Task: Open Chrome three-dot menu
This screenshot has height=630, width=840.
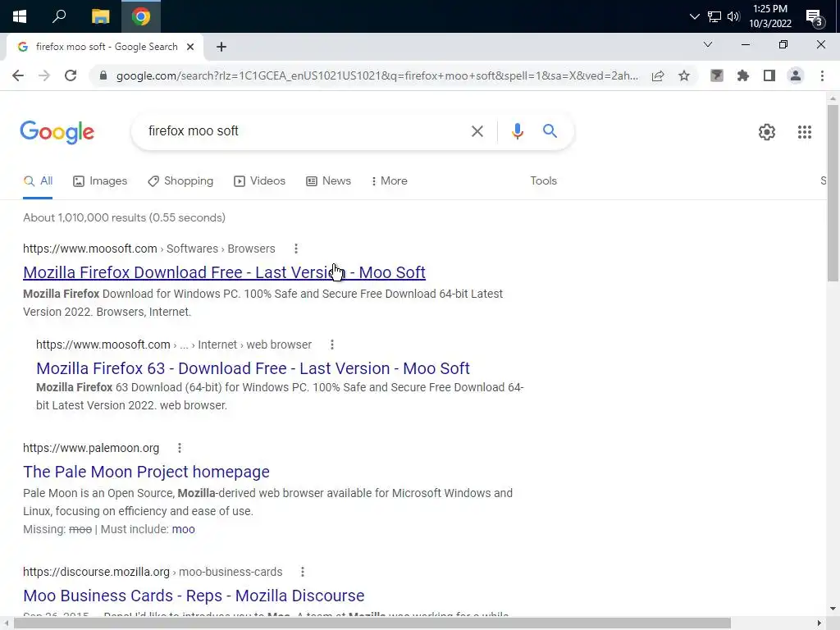Action: coord(822,75)
